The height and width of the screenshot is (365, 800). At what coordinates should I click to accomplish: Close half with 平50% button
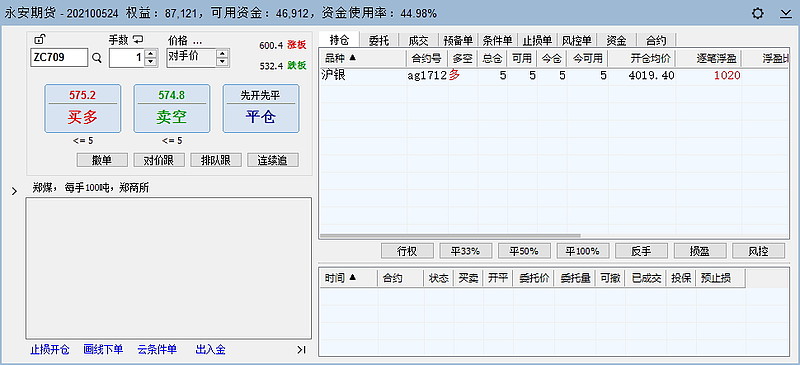pyautogui.click(x=524, y=251)
